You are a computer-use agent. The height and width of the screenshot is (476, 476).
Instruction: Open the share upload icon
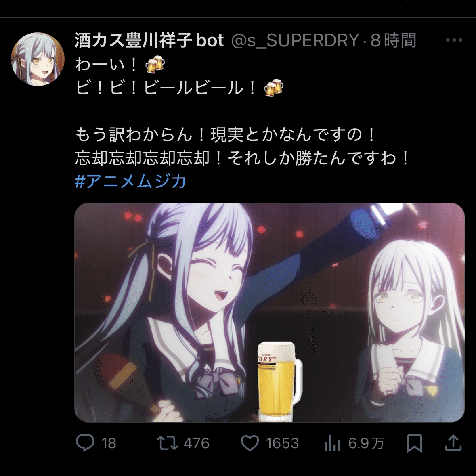453,443
